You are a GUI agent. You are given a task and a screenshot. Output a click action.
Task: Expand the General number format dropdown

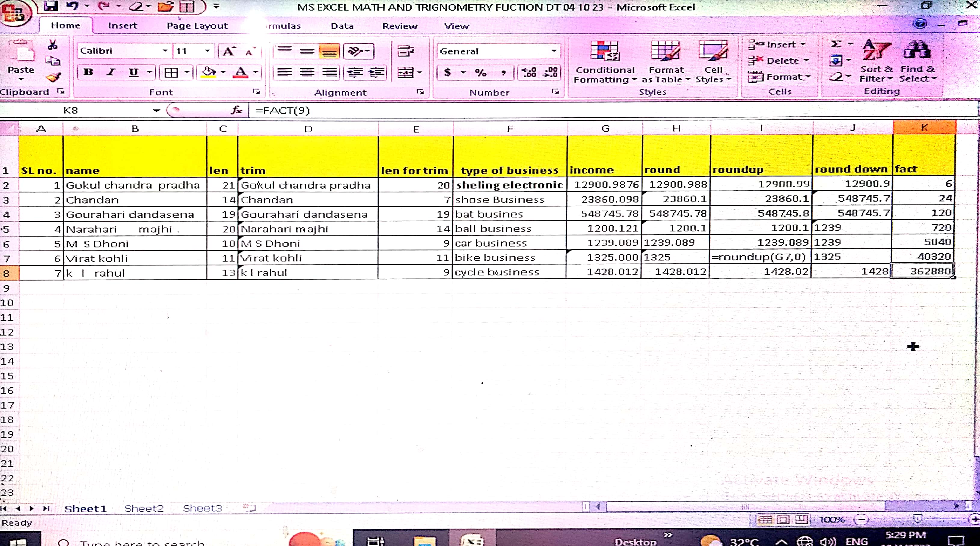(x=554, y=51)
